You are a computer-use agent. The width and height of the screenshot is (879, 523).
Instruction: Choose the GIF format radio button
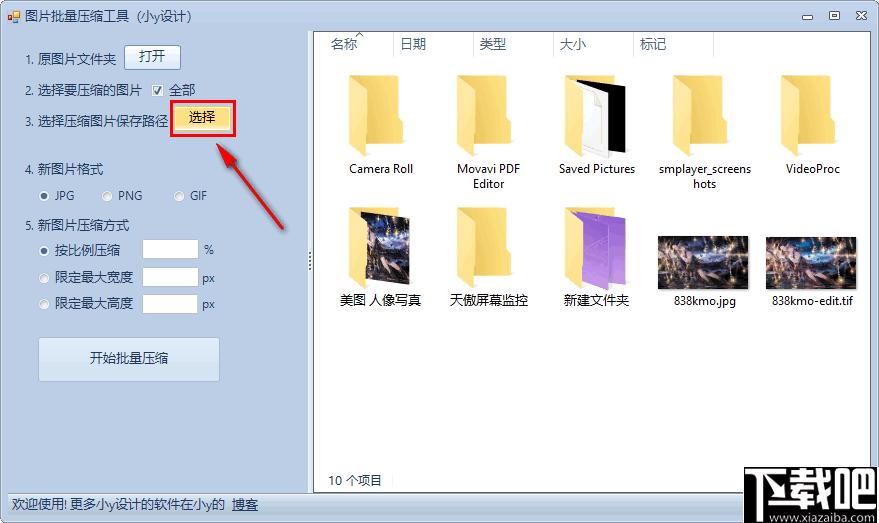pos(179,196)
